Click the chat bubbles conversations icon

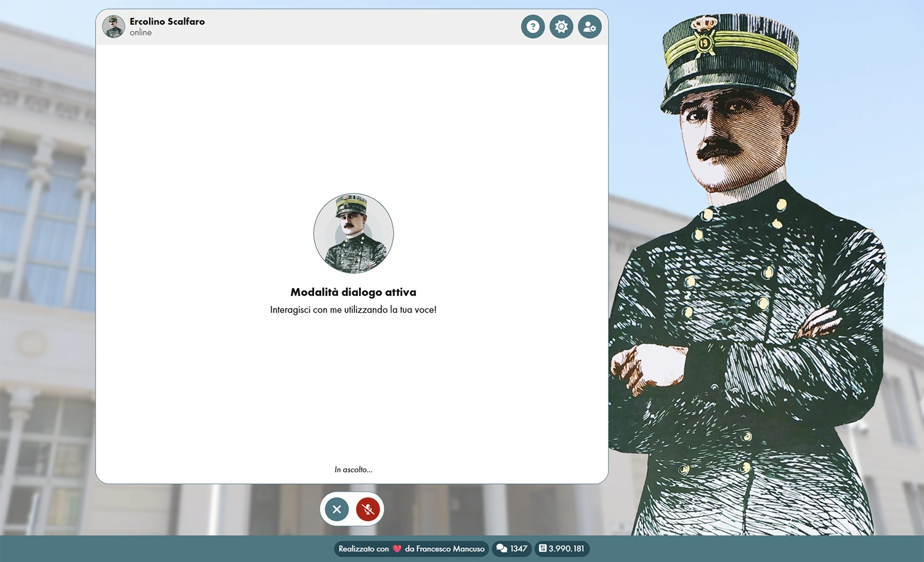point(502,548)
